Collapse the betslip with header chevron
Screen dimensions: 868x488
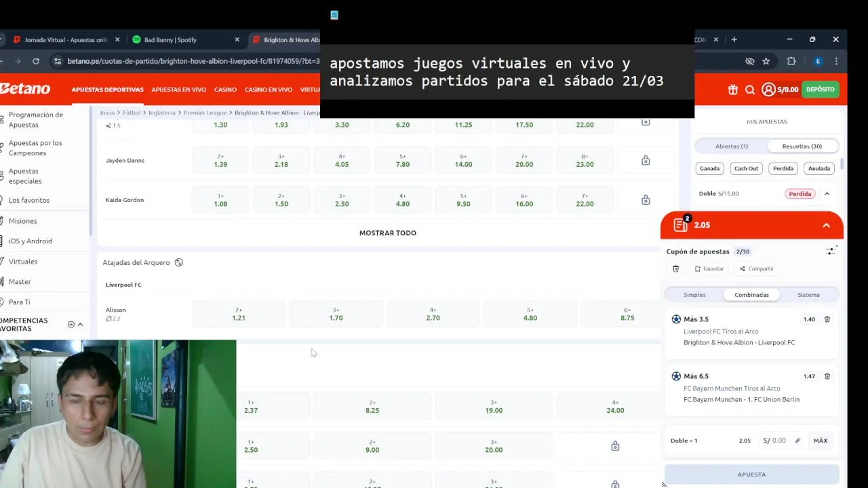(826, 225)
